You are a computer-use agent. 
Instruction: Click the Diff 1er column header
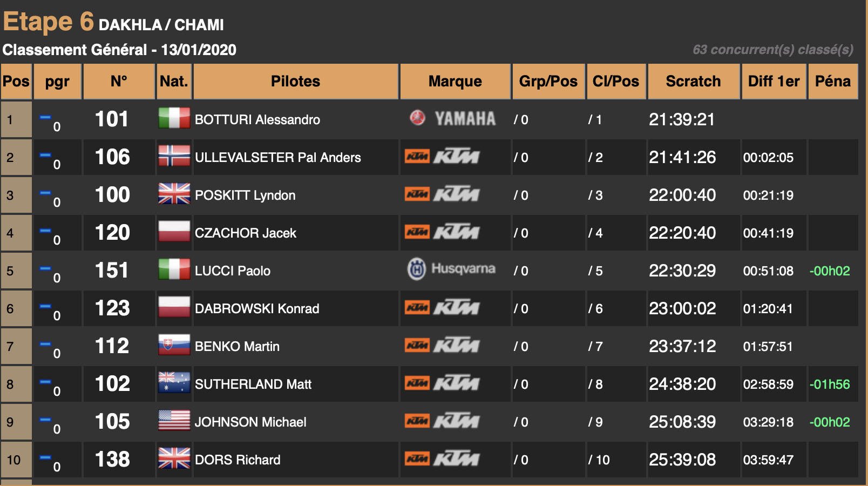tap(774, 82)
